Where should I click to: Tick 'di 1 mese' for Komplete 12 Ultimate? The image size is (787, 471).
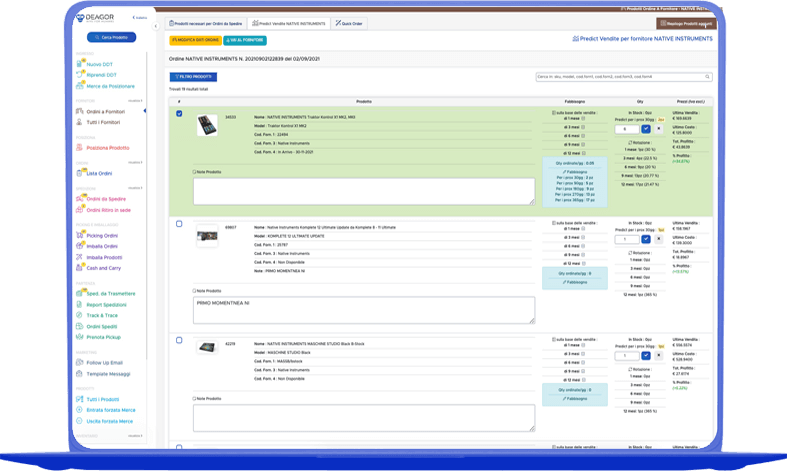click(x=583, y=228)
